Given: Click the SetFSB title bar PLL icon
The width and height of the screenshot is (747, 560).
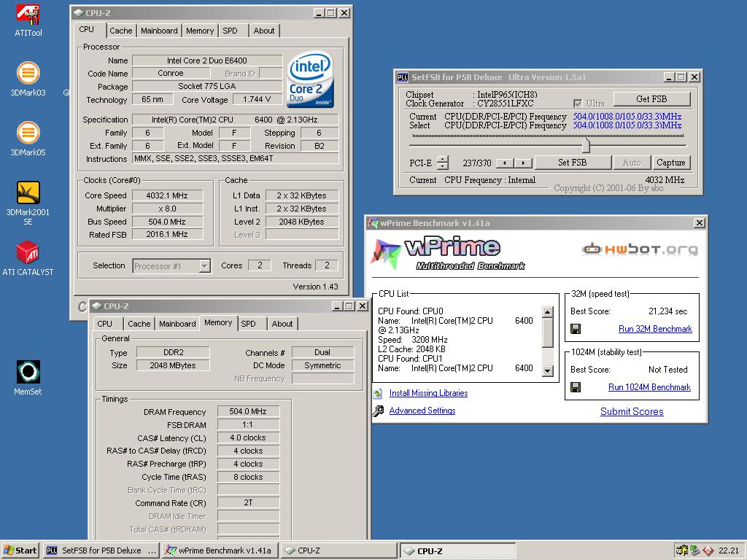Looking at the screenshot, I should 403,77.
